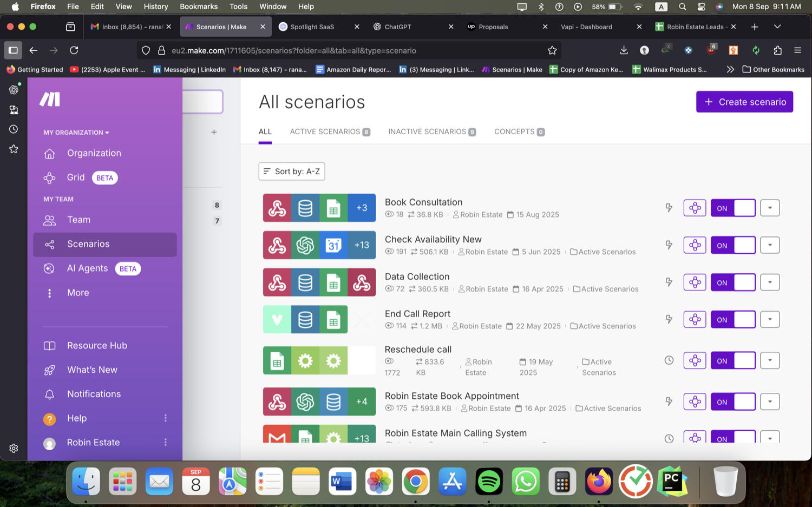Click Vapi module icon of End Call Report
This screenshot has height=507, width=812.
click(277, 319)
